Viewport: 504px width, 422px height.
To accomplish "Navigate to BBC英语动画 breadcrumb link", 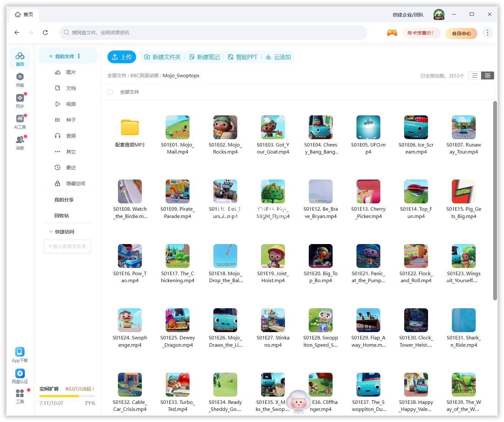I will click(144, 76).
